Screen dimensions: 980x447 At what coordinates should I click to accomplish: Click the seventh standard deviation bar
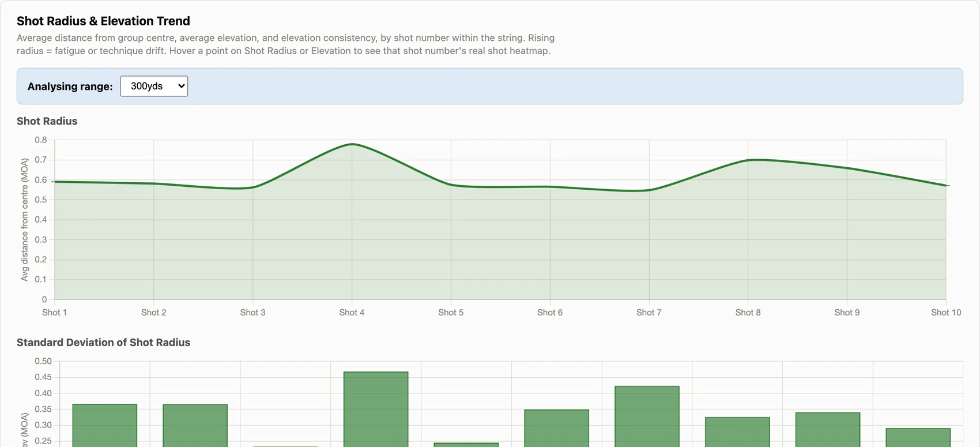click(x=647, y=416)
